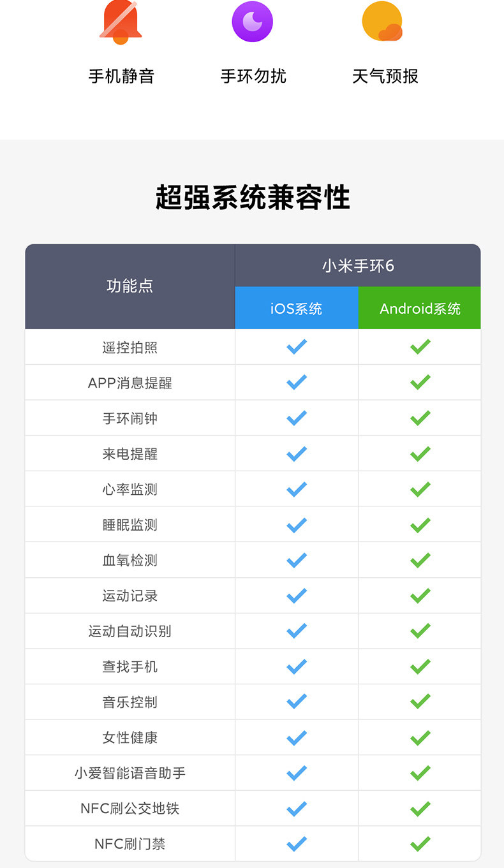The image size is (504, 868).
Task: Select the iOS系统 column header
Action: (x=297, y=309)
